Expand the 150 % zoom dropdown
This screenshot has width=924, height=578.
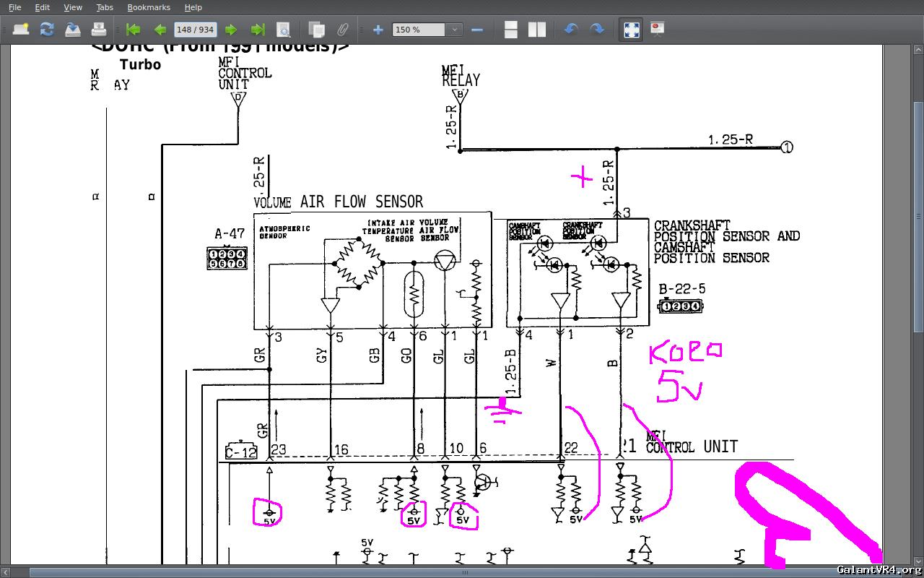pos(454,30)
